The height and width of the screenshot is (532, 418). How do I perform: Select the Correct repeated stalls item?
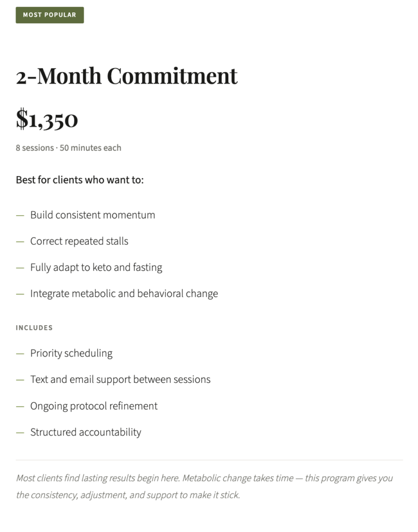pyautogui.click(x=79, y=241)
